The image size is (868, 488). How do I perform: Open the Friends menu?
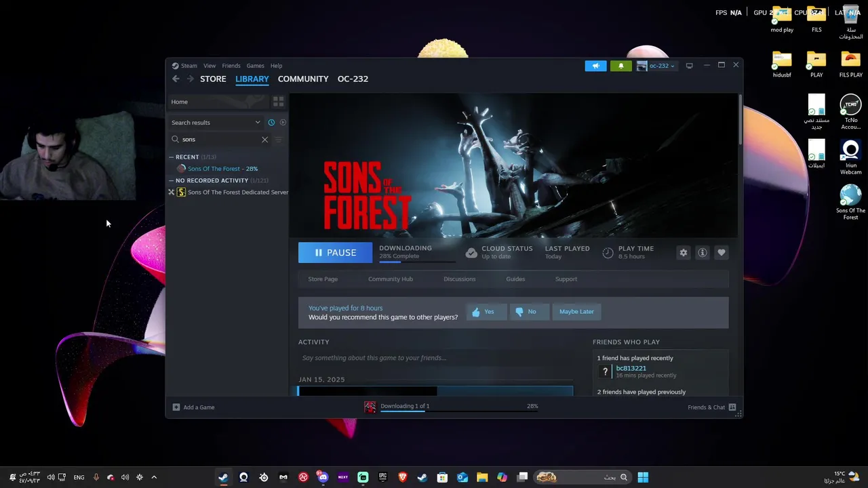click(231, 66)
